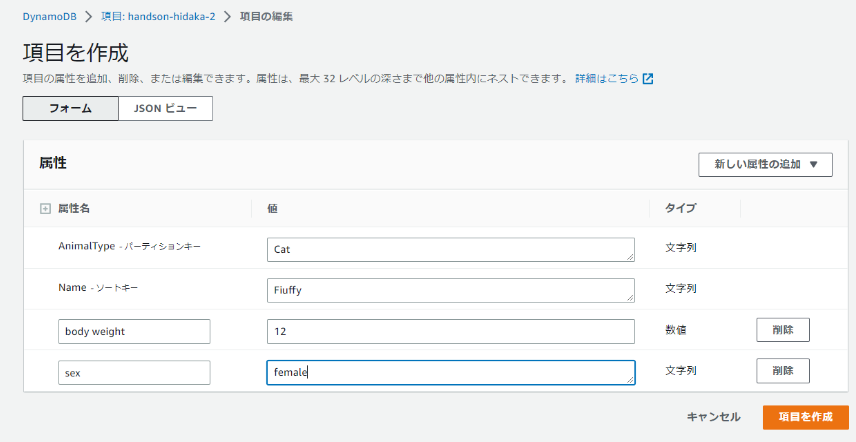This screenshot has height=442, width=856.
Task: Click the AnimalType value field with Cat
Action: click(450, 249)
